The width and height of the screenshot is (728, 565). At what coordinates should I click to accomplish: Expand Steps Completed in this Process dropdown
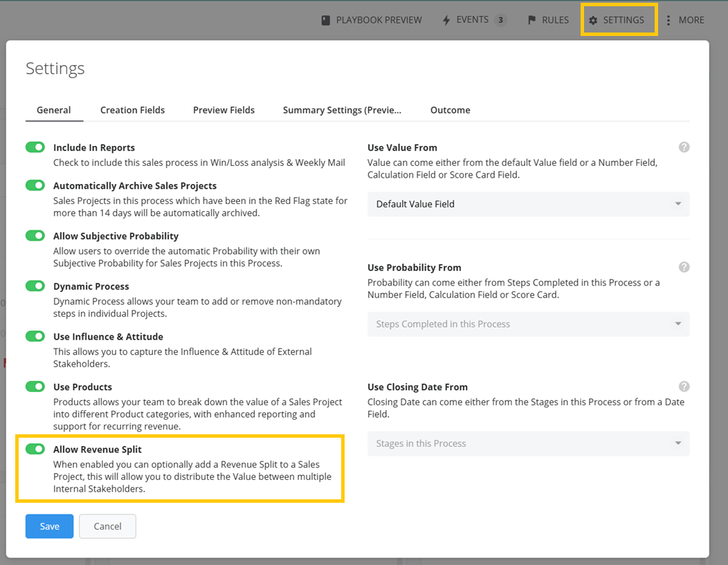[528, 324]
